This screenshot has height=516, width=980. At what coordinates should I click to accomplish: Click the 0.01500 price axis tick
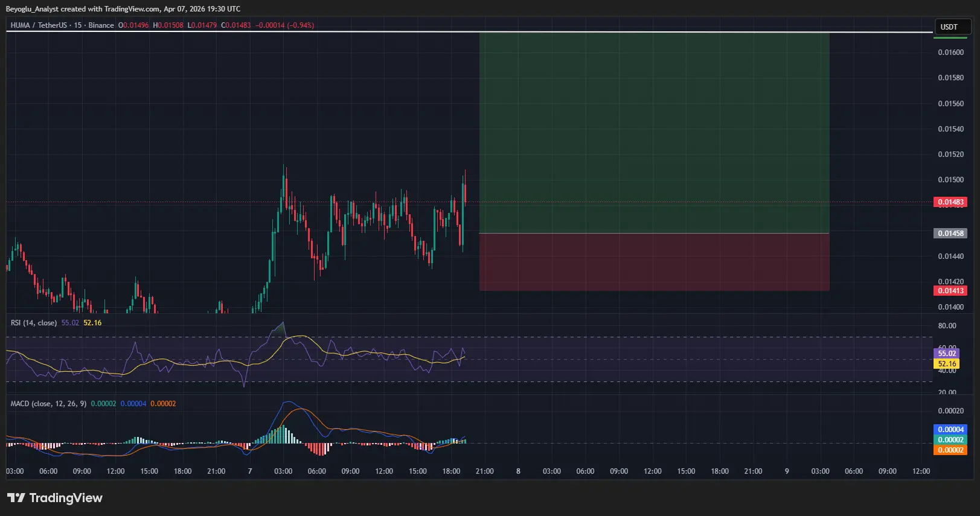[951, 180]
